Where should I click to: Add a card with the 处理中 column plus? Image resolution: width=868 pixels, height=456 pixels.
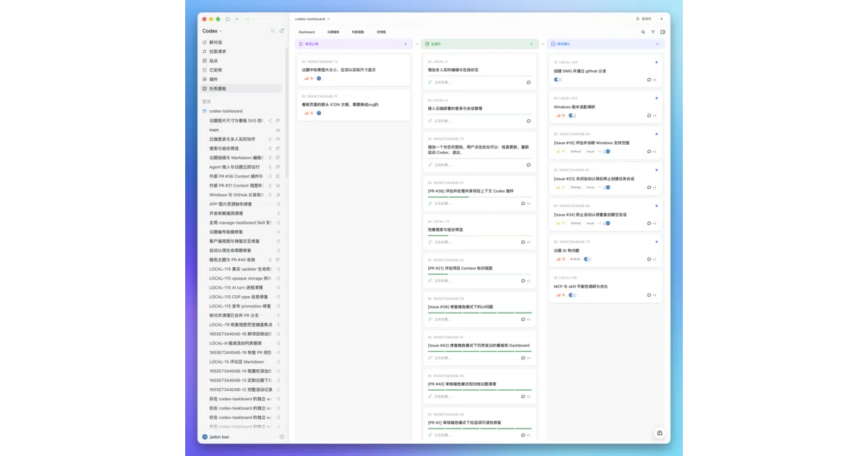pyautogui.click(x=532, y=44)
